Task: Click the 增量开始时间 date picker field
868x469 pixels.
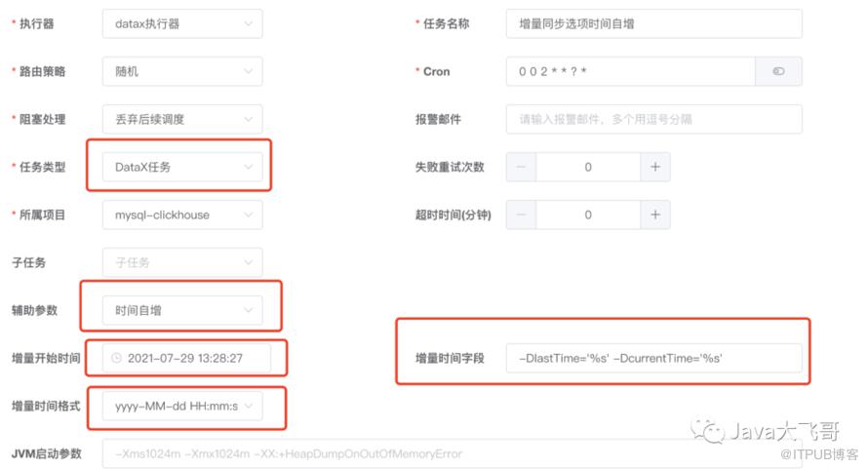Action: coord(186,358)
